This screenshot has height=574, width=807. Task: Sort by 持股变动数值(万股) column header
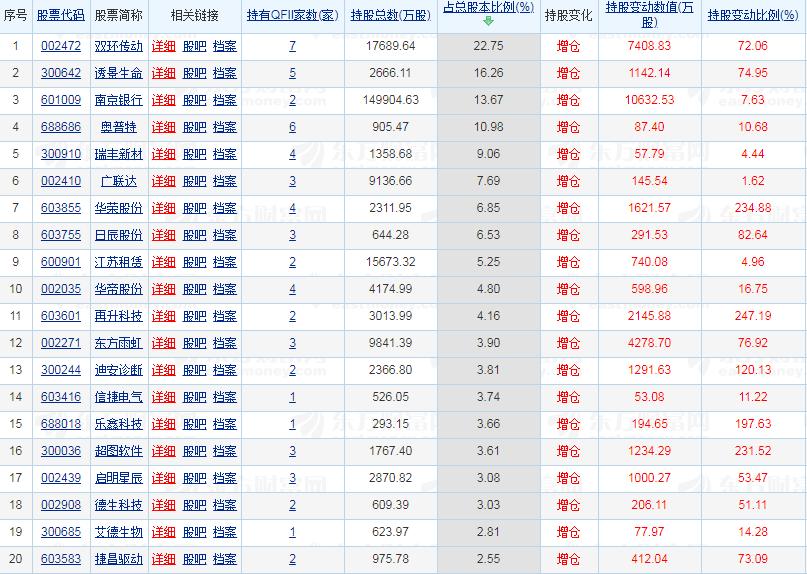pos(650,15)
